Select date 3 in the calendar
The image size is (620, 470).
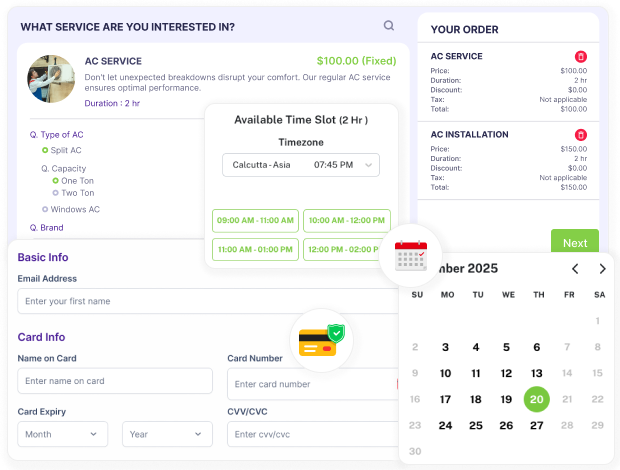445,347
